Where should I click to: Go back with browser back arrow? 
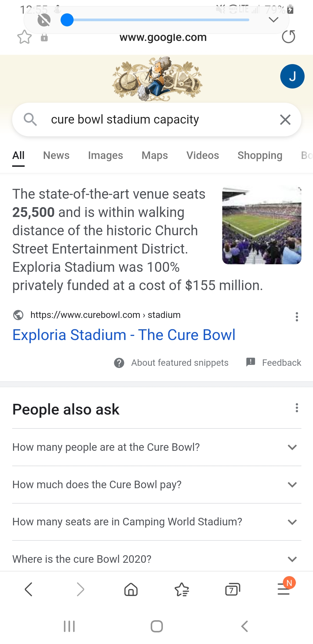pyautogui.click(x=29, y=589)
